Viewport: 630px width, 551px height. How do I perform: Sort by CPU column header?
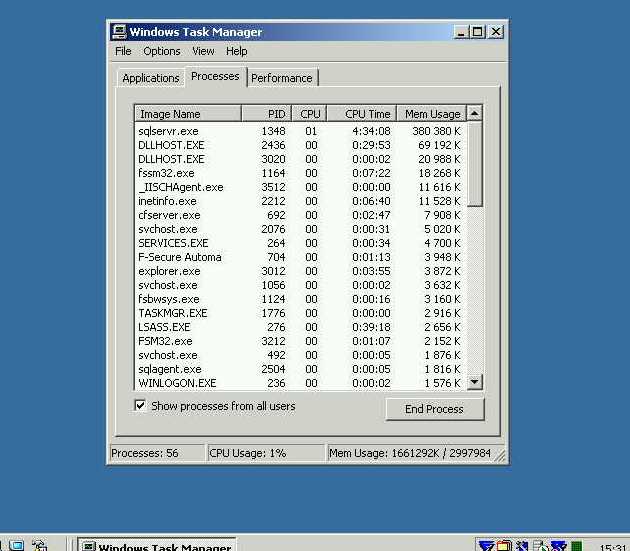pos(309,114)
